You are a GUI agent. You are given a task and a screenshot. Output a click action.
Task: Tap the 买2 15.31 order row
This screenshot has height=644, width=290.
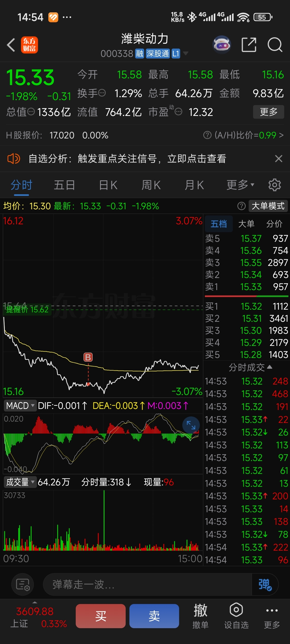click(x=247, y=319)
